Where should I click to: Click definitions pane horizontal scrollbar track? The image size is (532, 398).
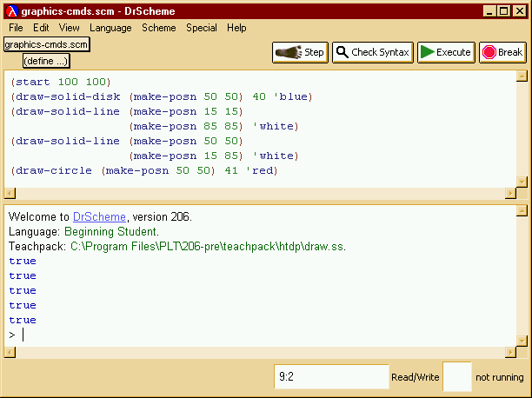pos(260,194)
